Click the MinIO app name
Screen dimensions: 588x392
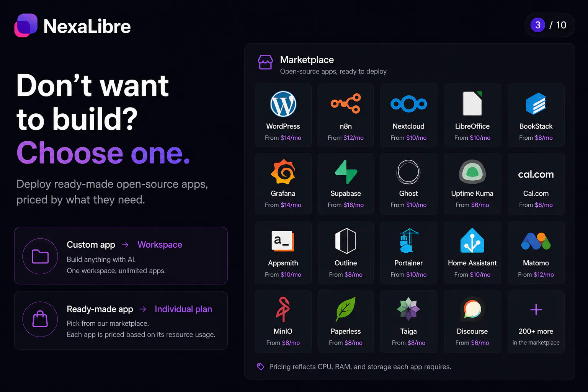point(283,331)
